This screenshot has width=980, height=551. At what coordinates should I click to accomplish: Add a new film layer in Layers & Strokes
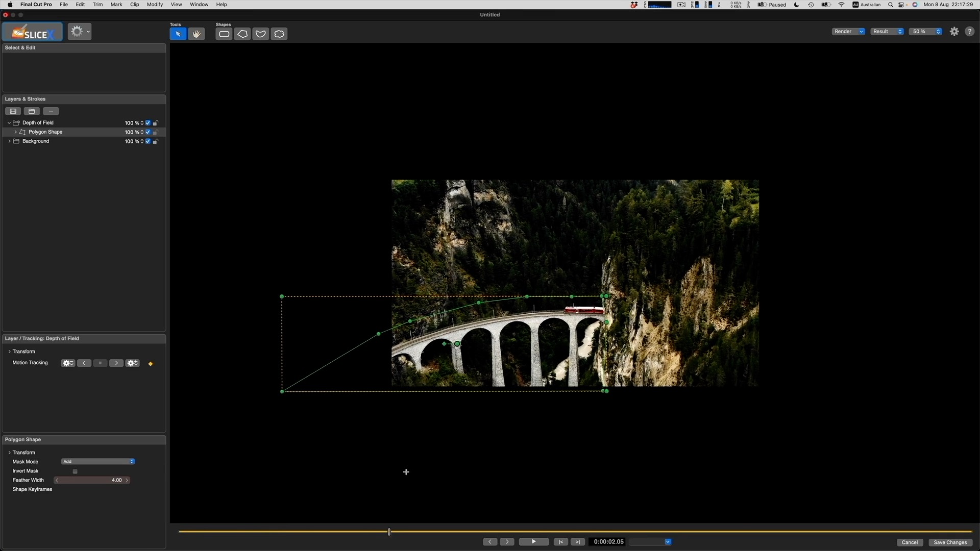(x=13, y=111)
